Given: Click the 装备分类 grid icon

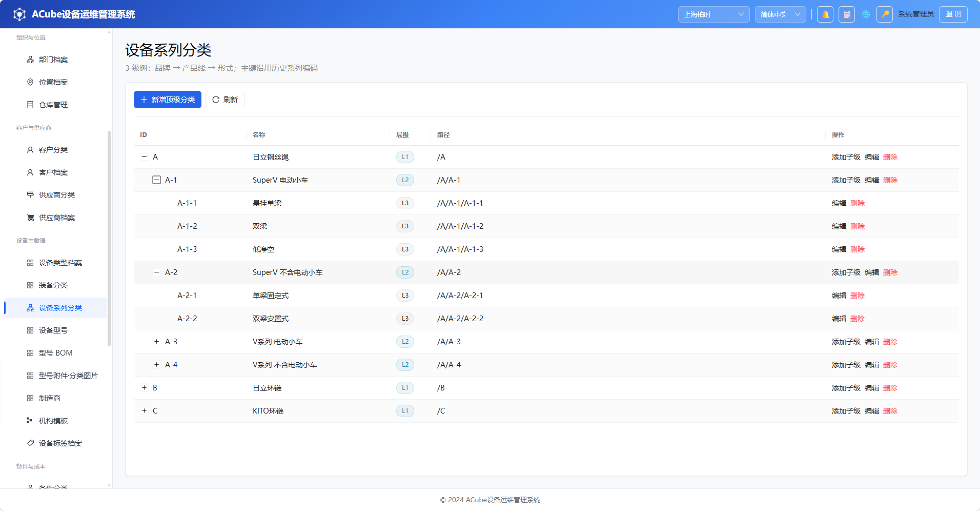Looking at the screenshot, I should tap(30, 285).
